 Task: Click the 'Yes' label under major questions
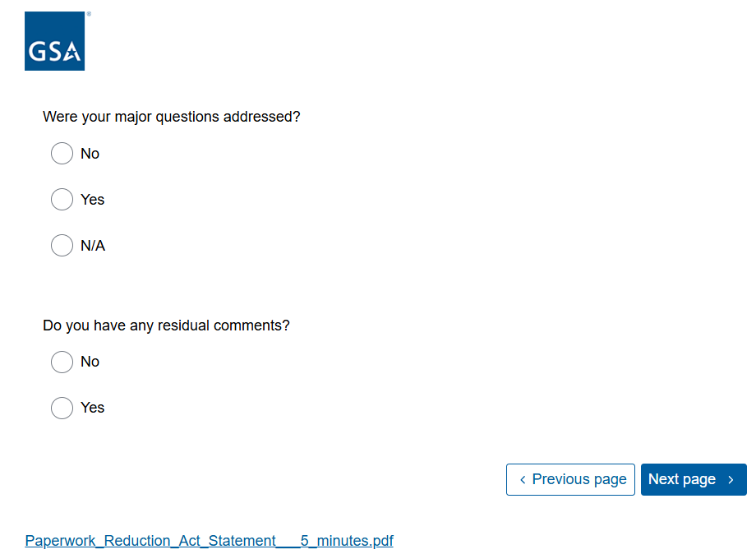(x=93, y=200)
